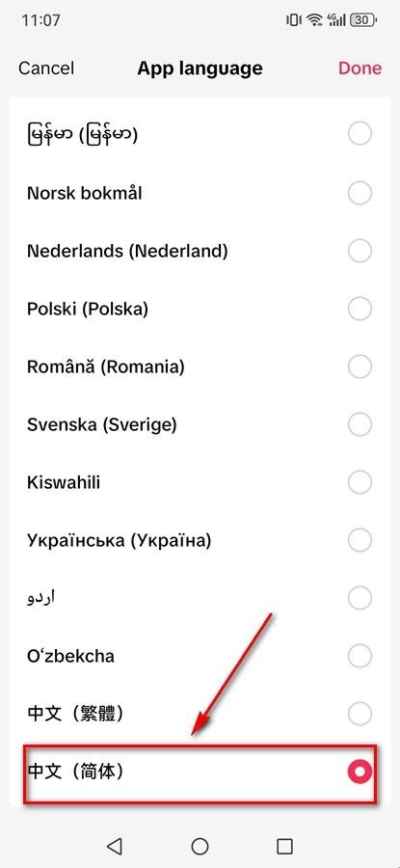
Task: Select the Polski (Polska) radio button
Action: (360, 309)
